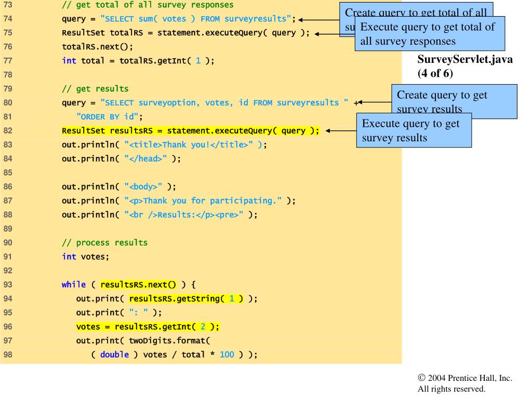532x399 pixels.
Task: Click highlighted 'resultsRS.next()' in while loop
Action: [138, 284]
